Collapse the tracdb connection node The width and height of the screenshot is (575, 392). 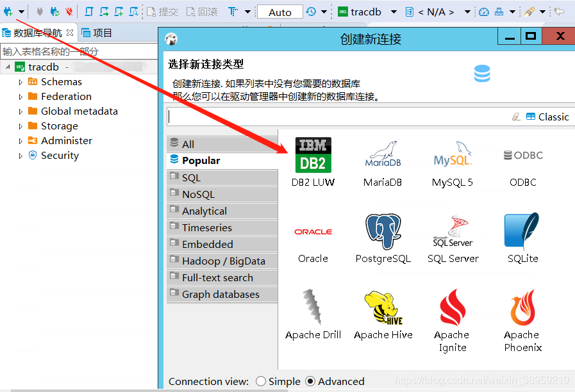point(8,67)
